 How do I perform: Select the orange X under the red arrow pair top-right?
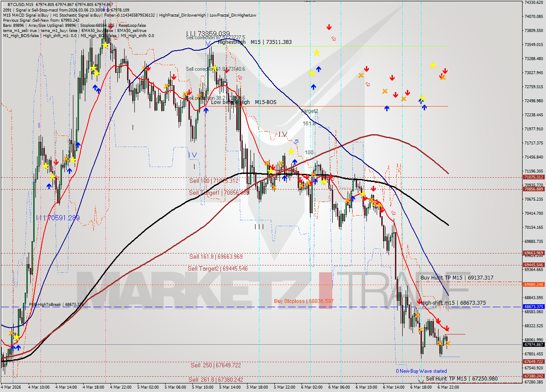point(442,78)
